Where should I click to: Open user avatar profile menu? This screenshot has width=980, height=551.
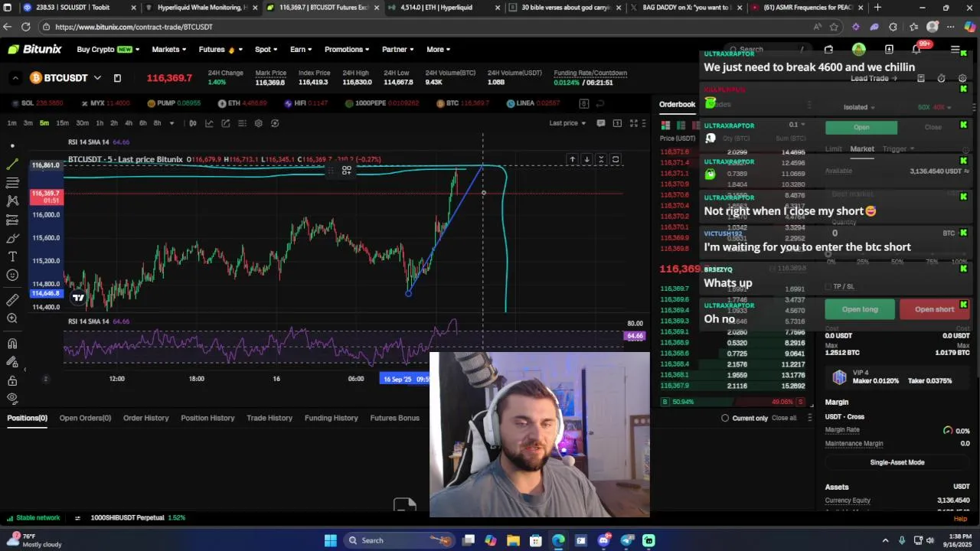[859, 50]
